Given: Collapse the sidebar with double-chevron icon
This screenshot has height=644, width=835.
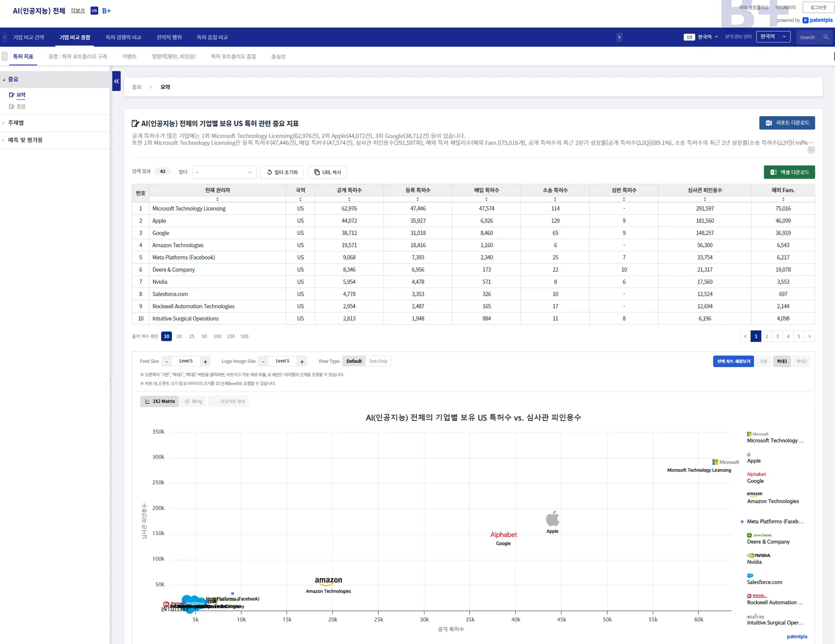Looking at the screenshot, I should pyautogui.click(x=117, y=81).
